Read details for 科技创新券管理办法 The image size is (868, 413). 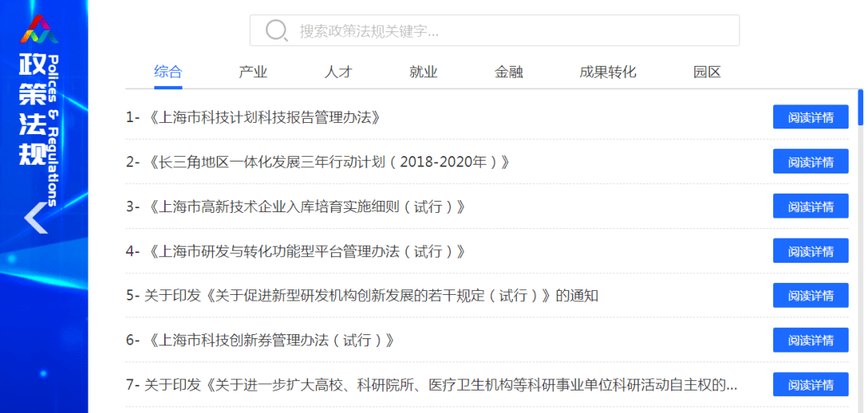810,341
